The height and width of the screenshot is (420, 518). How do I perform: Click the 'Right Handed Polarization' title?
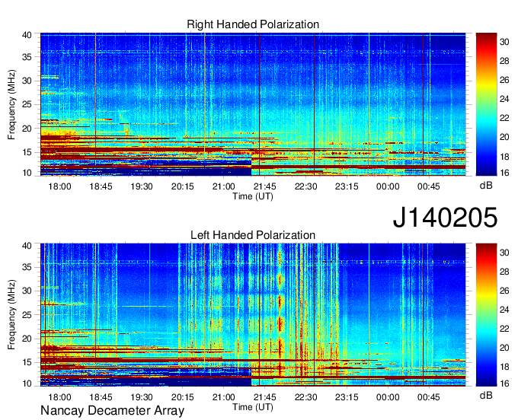[x=253, y=24]
